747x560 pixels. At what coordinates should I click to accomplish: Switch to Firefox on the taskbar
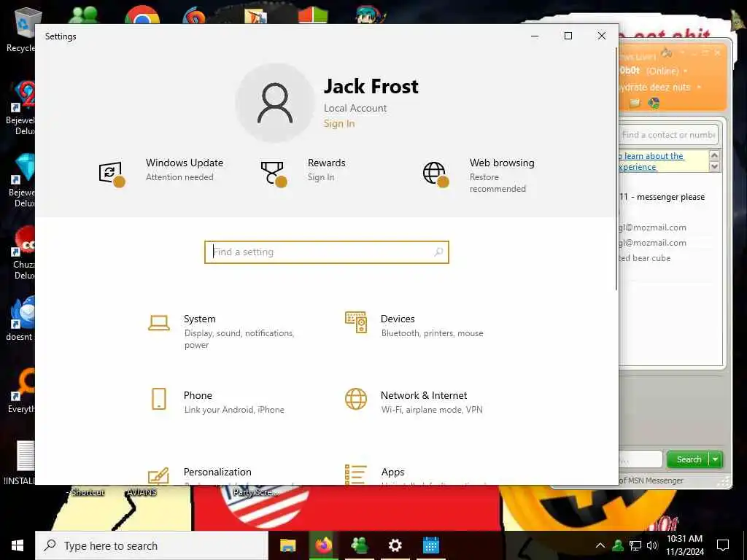click(323, 545)
